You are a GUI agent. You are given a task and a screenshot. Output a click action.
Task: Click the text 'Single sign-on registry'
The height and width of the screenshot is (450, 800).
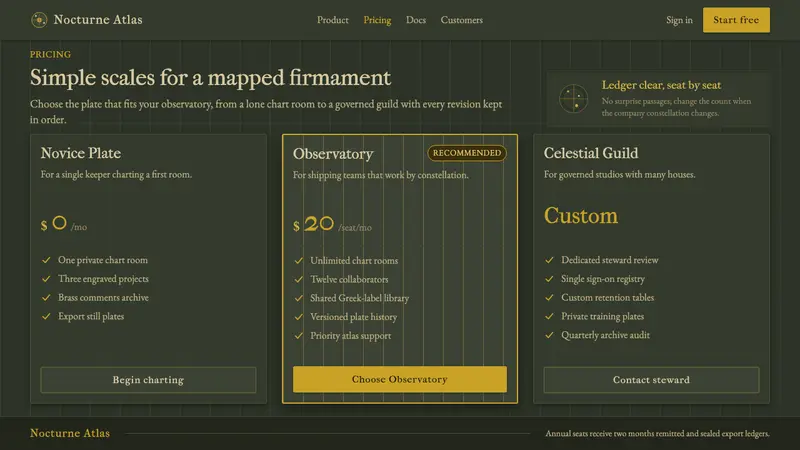pyautogui.click(x=603, y=279)
